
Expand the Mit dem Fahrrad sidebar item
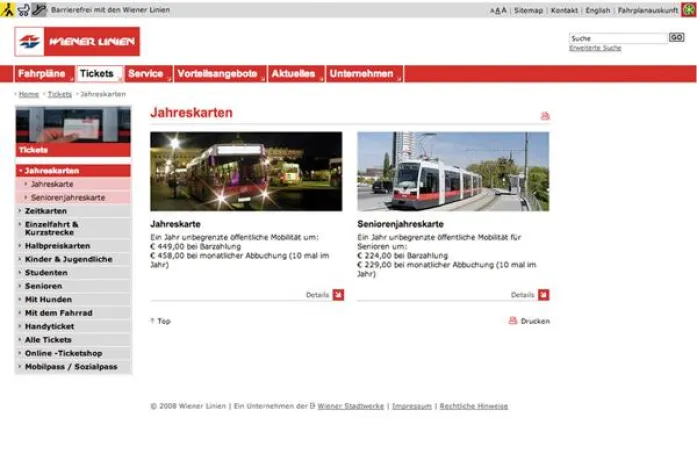point(73,313)
